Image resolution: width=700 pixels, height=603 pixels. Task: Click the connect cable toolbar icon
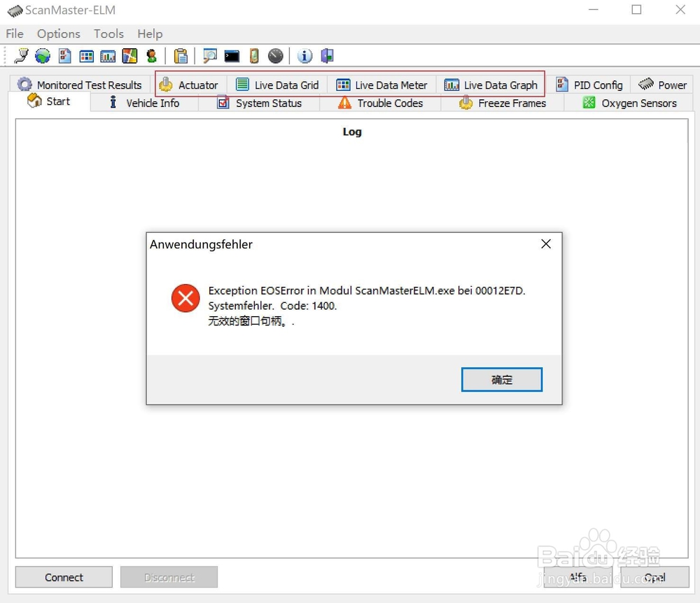(x=21, y=56)
